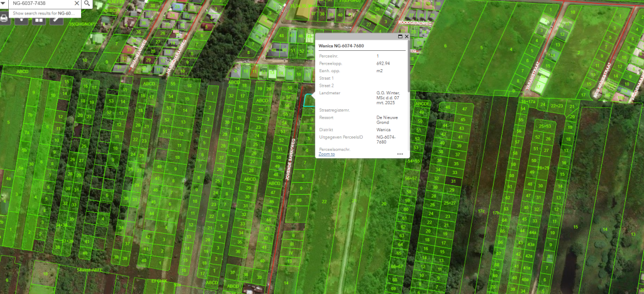Close the Wanica NG-6074-7680 popup
This screenshot has height=294, width=644.
point(406,37)
